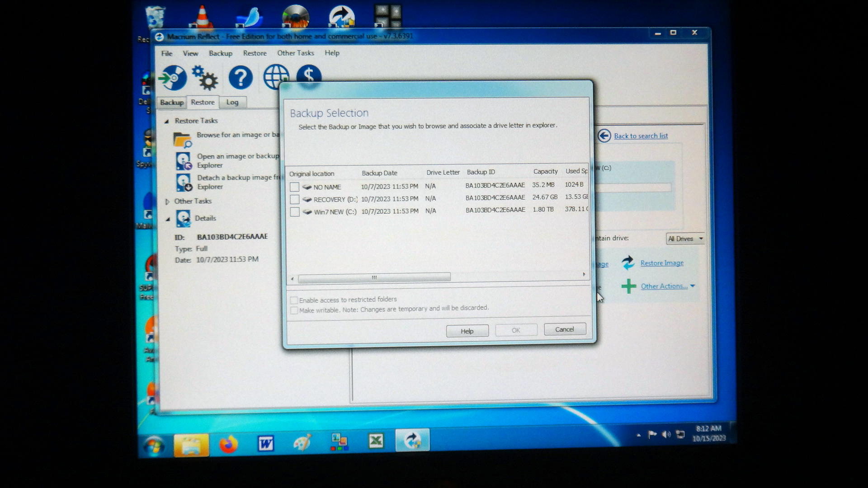Click the green plus Other Actions icon

click(628, 286)
